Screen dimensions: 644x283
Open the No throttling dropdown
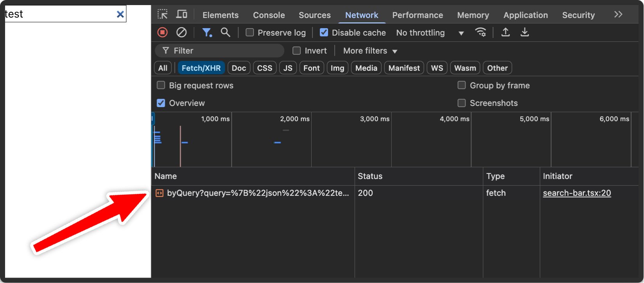[x=430, y=33]
